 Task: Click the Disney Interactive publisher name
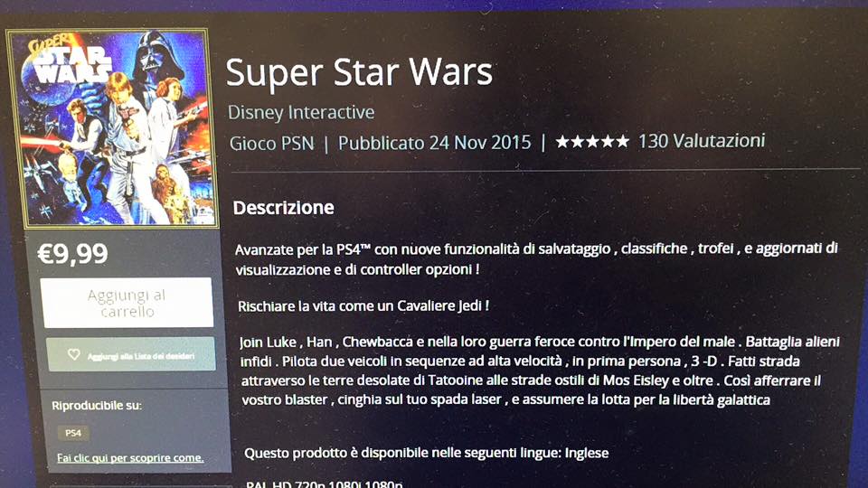point(301,112)
